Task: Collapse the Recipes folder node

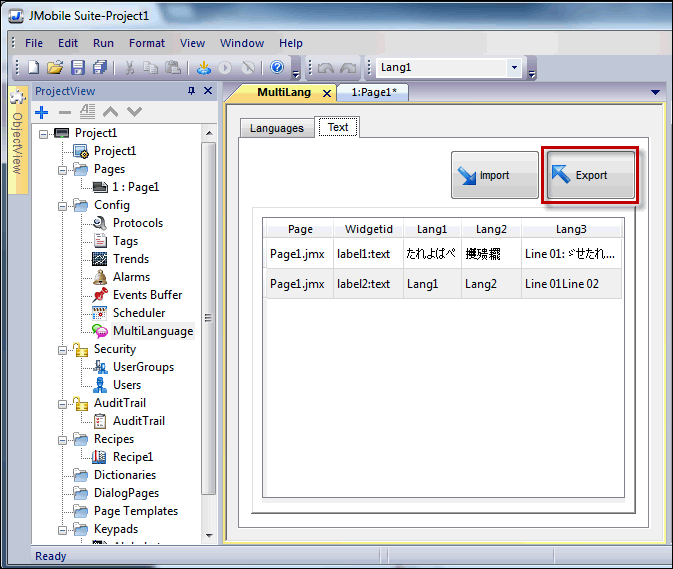Action: click(62, 439)
